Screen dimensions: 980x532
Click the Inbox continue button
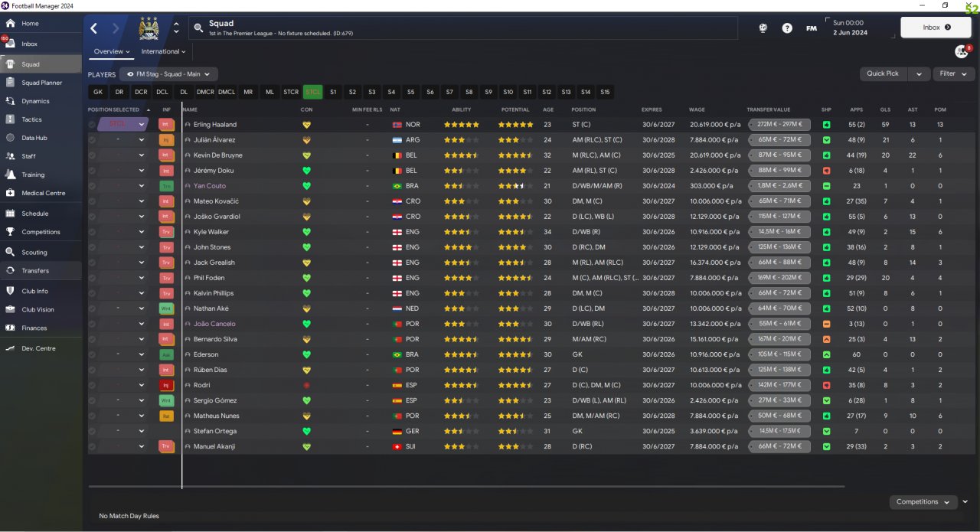point(936,28)
